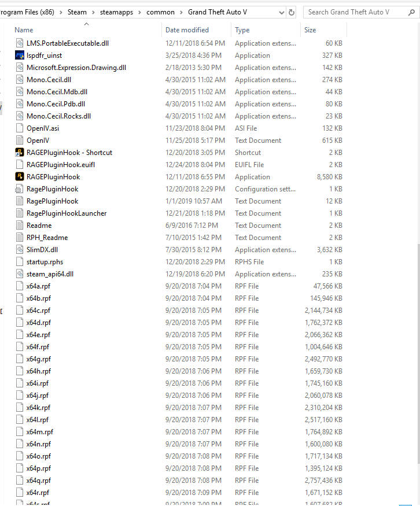Viewport: 420px width, 506px height.
Task: Click the RAGEPluginHook application icon
Action: pos(20,177)
